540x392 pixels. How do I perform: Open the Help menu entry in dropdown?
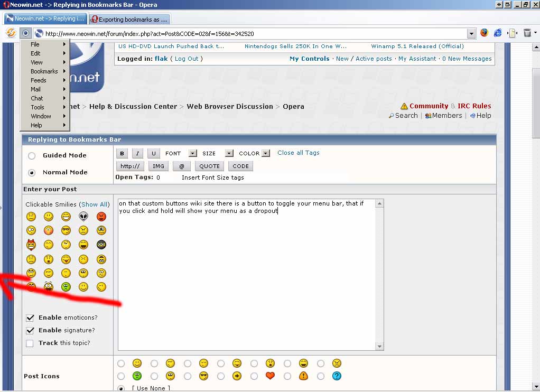point(45,125)
